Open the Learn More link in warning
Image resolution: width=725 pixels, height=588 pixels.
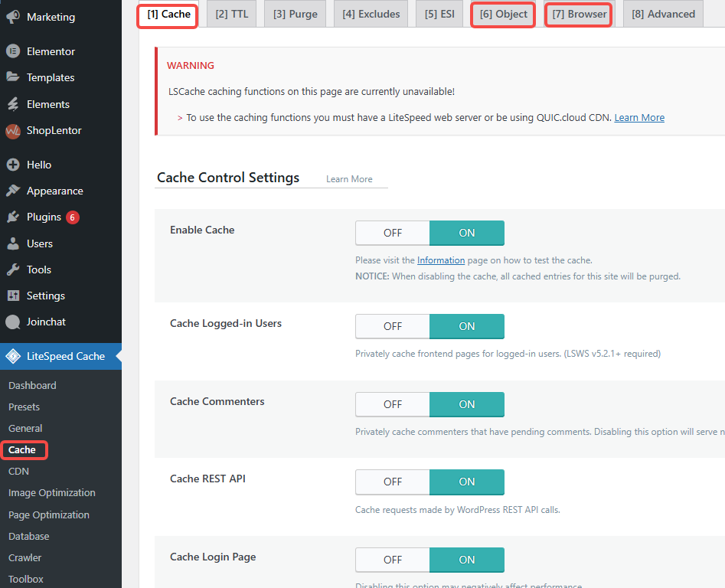[638, 117]
